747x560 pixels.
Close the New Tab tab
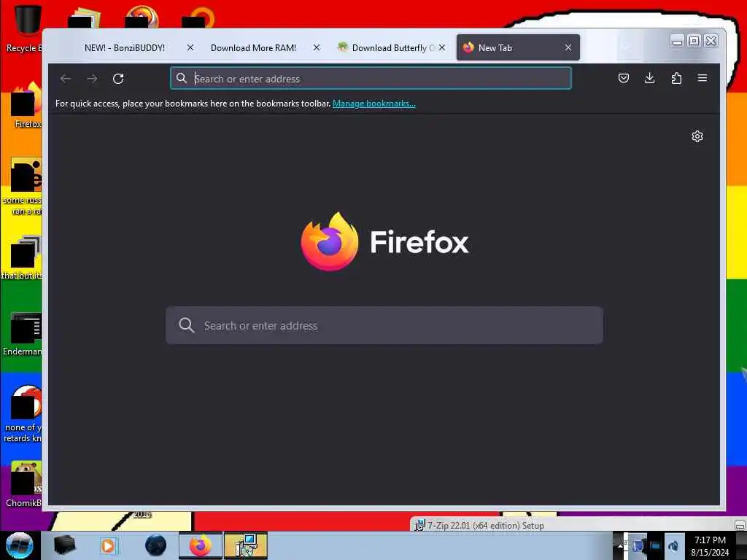tap(568, 47)
